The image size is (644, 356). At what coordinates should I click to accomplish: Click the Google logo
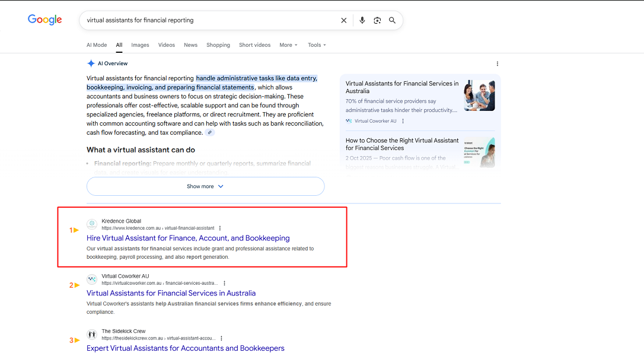click(44, 20)
